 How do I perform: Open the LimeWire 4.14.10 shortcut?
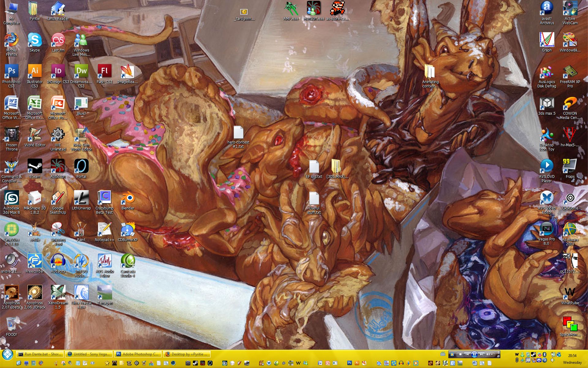point(11,234)
